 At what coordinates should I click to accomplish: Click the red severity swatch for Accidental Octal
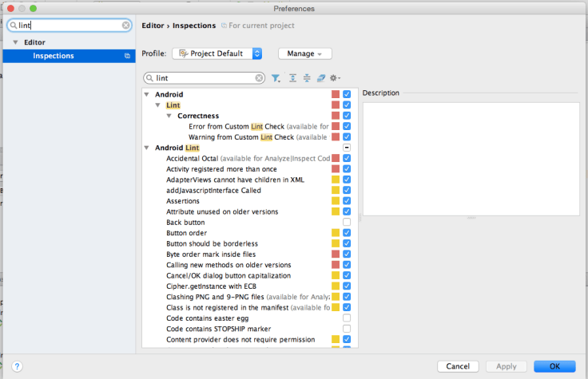point(336,159)
